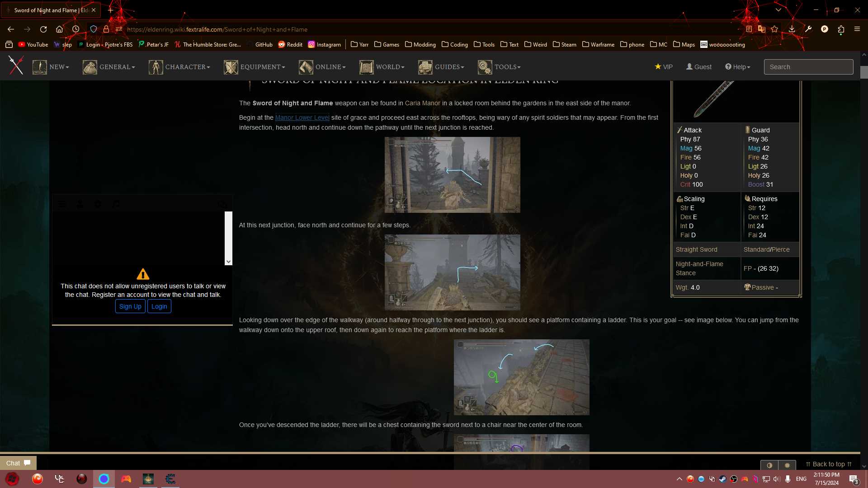Click the wiki Search input field
The width and height of the screenshot is (868, 488).
808,67
